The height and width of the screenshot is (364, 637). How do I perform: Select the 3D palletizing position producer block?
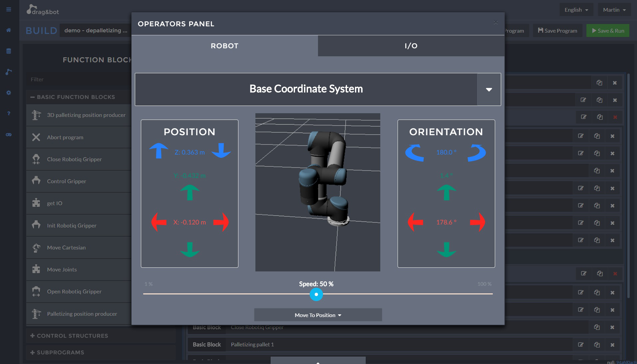[x=86, y=115]
